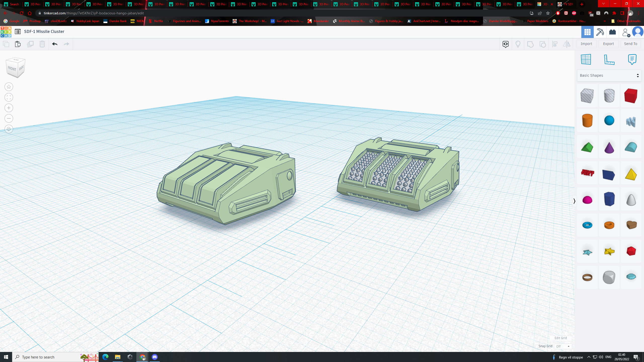Click the invite collaborator person icon
The image size is (644, 362).
tap(625, 32)
